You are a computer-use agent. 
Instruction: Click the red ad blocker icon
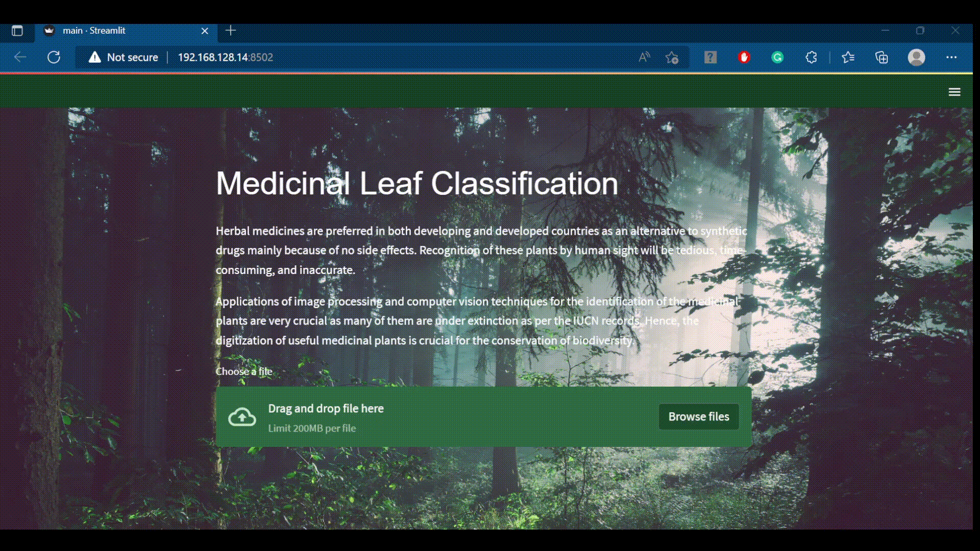[744, 57]
